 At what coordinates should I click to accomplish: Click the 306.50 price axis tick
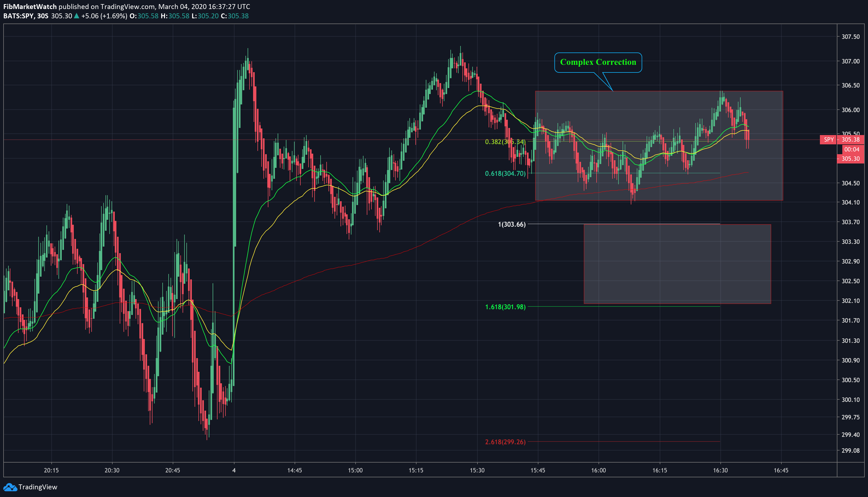tap(851, 85)
